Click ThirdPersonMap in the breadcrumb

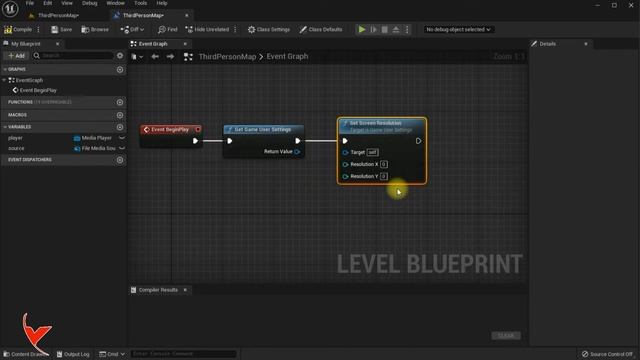[227, 57]
